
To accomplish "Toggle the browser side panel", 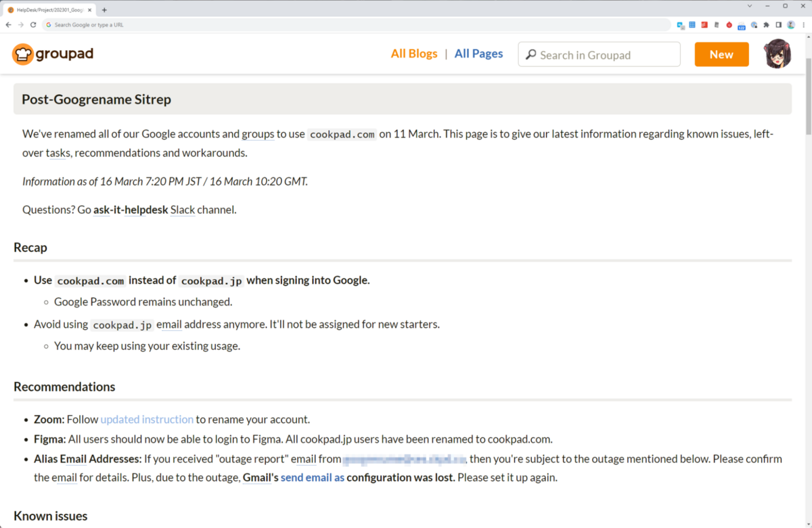I will pos(779,24).
